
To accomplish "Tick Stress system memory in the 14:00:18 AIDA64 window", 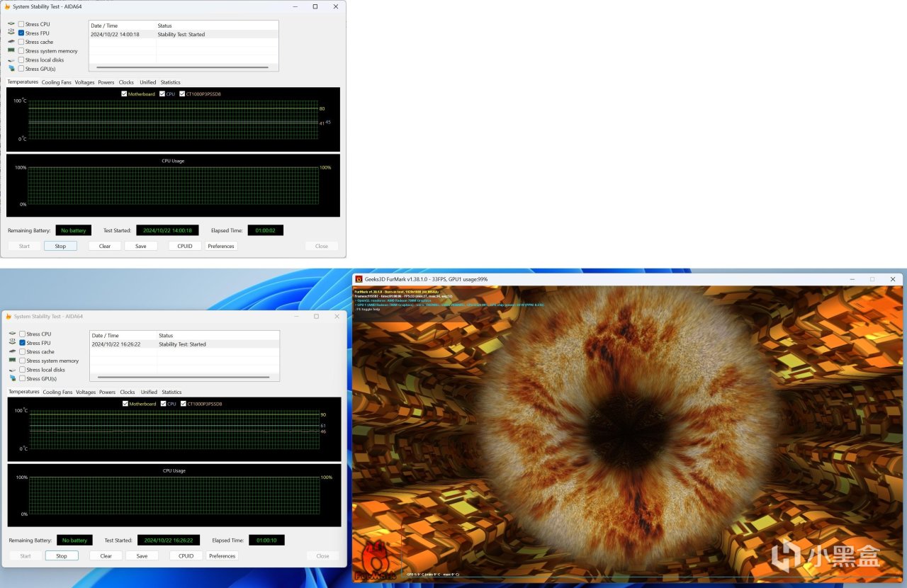I will coord(21,51).
